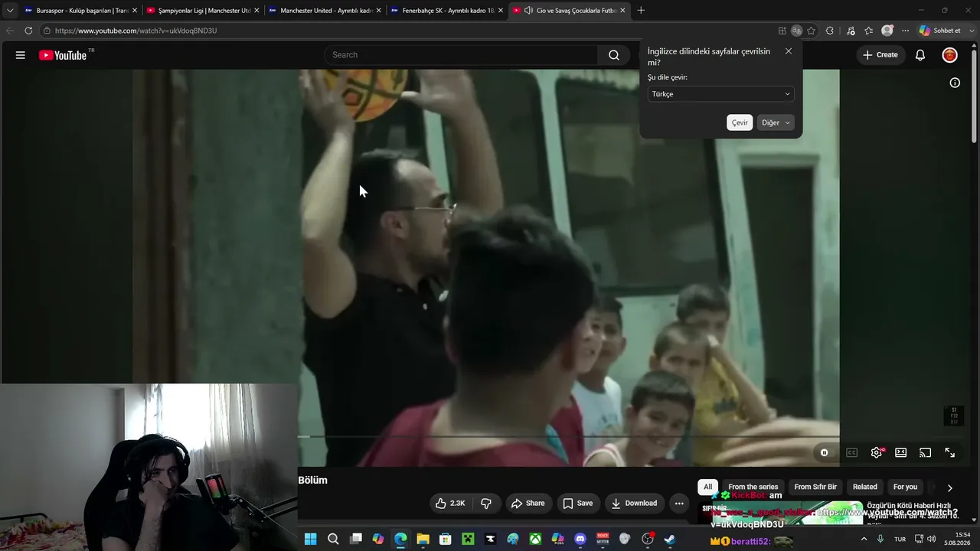The width and height of the screenshot is (980, 551).
Task: Show next filter chips arrow
Action: coord(949,487)
